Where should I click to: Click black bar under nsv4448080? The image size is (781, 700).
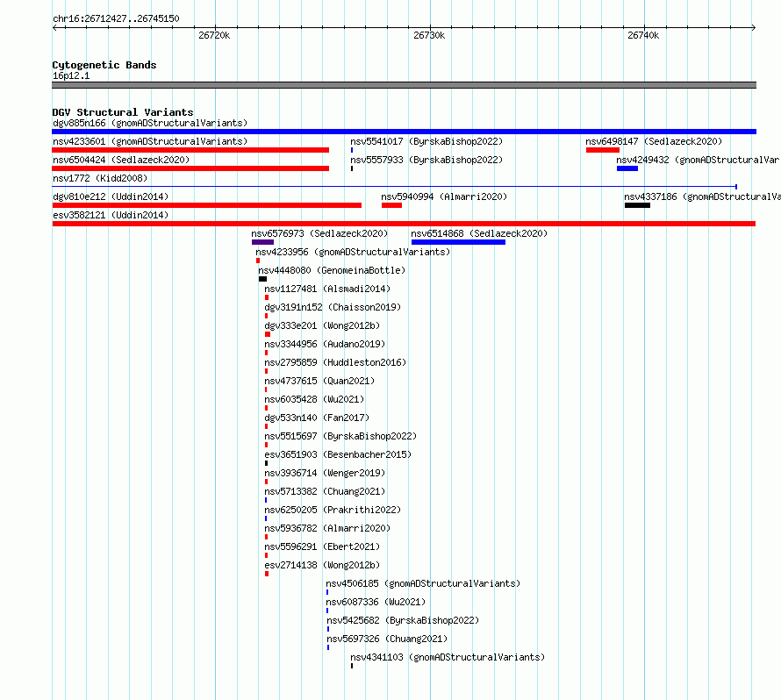[262, 279]
